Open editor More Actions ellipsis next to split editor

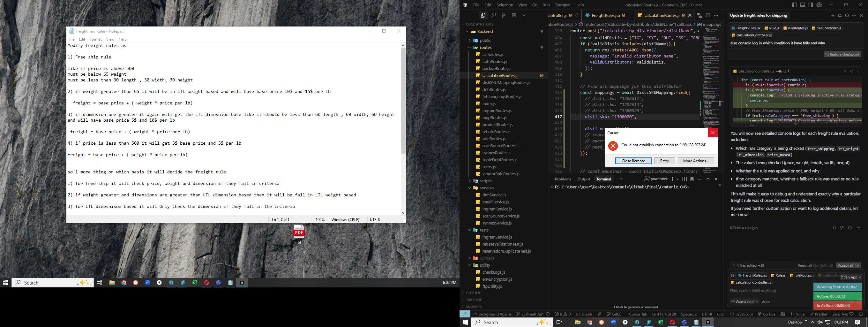pyautogui.click(x=716, y=15)
